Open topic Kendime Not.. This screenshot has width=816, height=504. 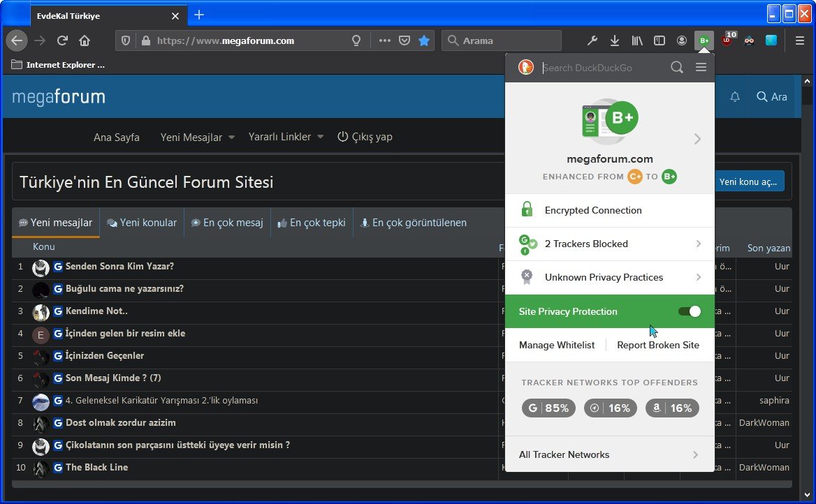click(x=96, y=311)
